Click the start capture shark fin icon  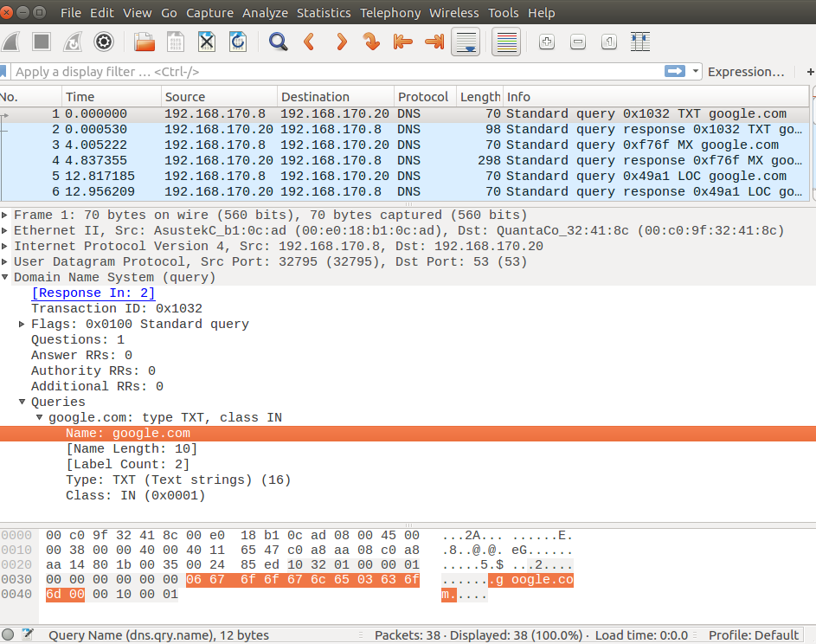[x=12, y=42]
